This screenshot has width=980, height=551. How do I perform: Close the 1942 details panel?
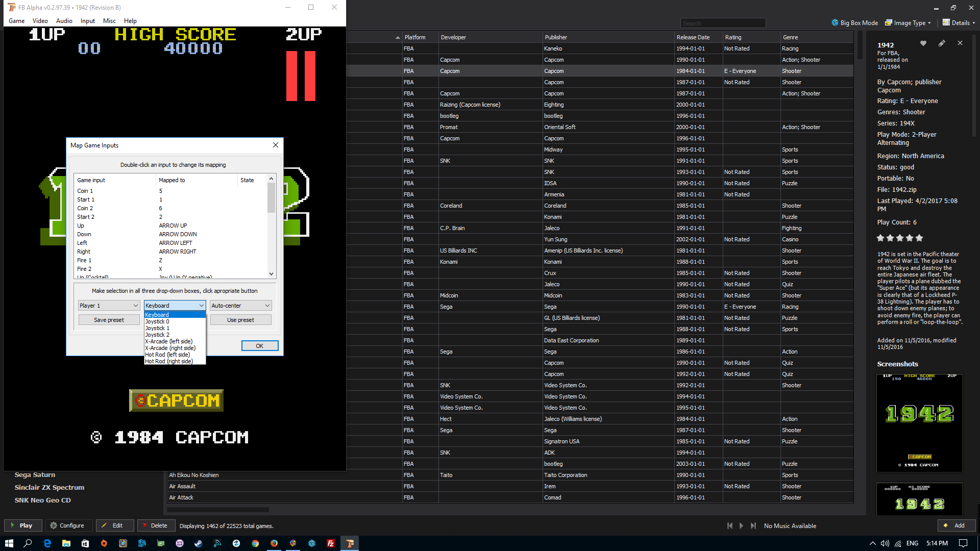(x=960, y=43)
